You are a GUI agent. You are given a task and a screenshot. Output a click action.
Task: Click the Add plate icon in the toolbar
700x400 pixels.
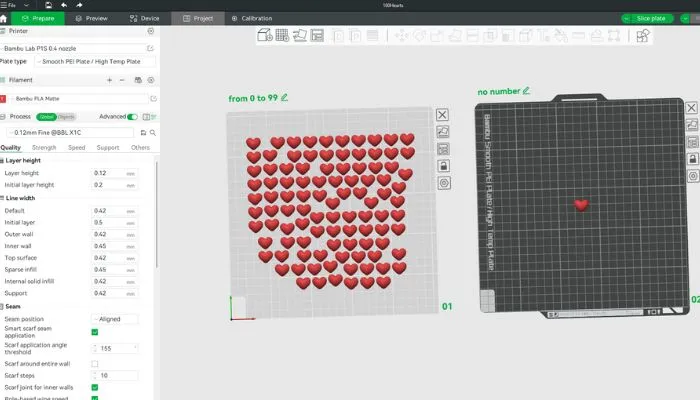(283, 36)
